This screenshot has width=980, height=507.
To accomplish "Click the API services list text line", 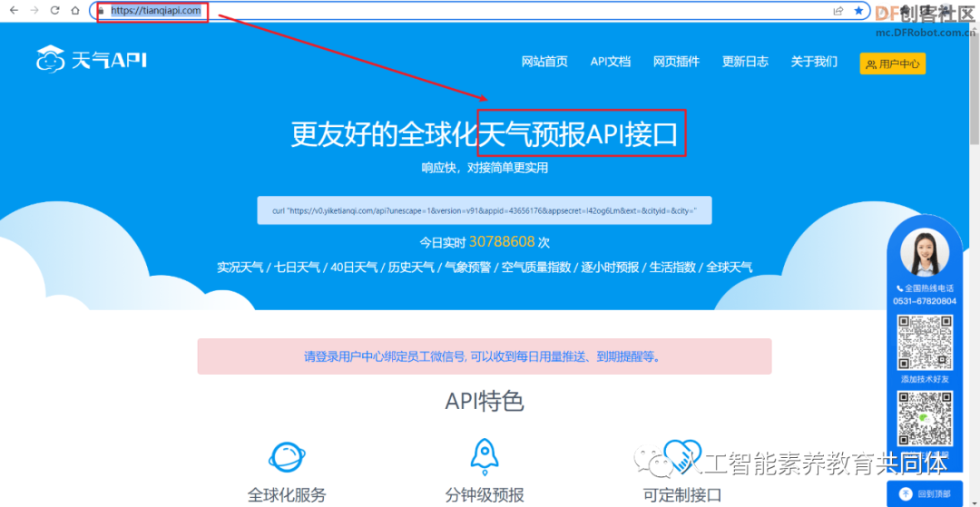I will [x=485, y=268].
